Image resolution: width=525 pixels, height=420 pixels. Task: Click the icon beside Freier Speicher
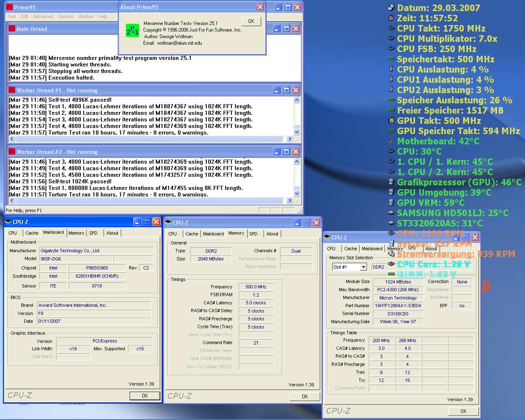pyautogui.click(x=391, y=110)
